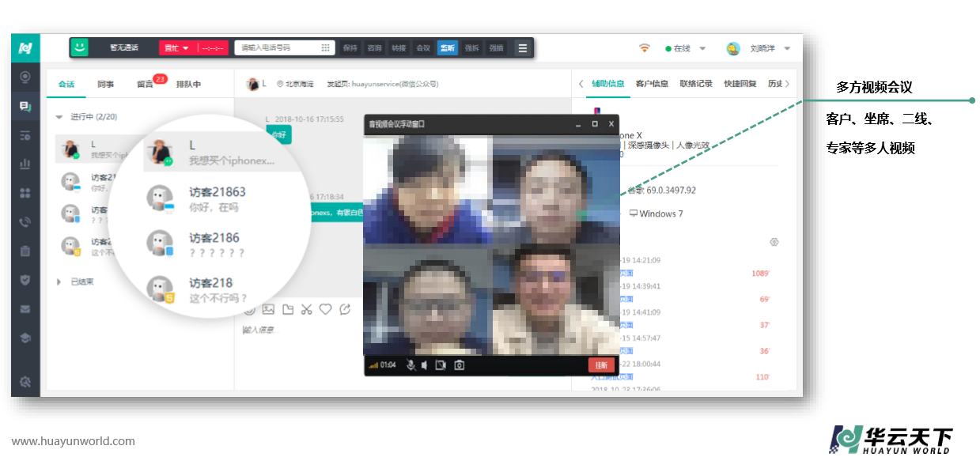Open the phone call sidebar icon
980x457 pixels.
coord(25,222)
